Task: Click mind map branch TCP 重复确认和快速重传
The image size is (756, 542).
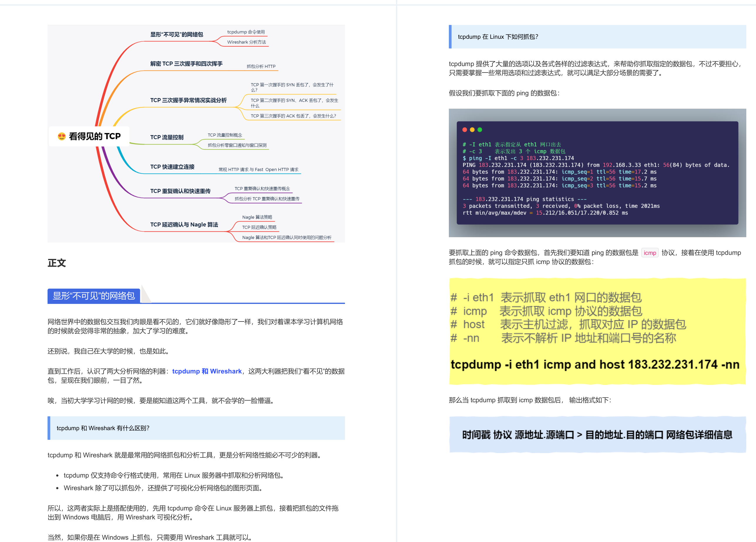Action: point(180,191)
